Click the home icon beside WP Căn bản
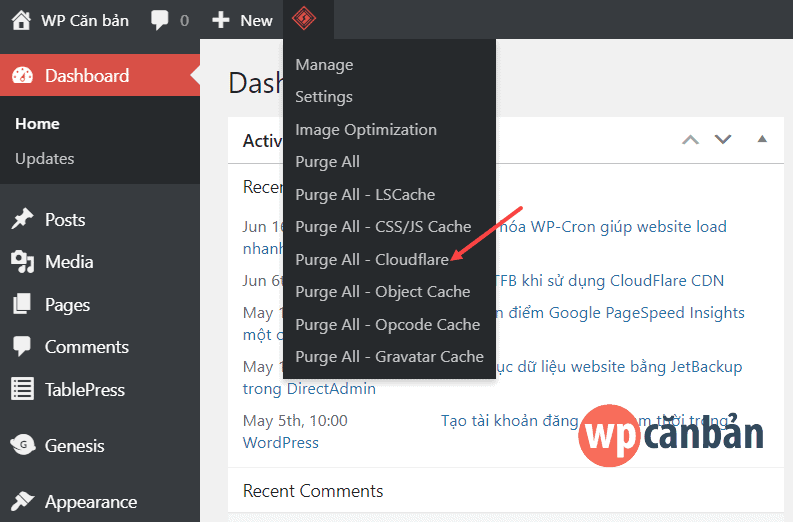This screenshot has width=793, height=522. coord(21,20)
